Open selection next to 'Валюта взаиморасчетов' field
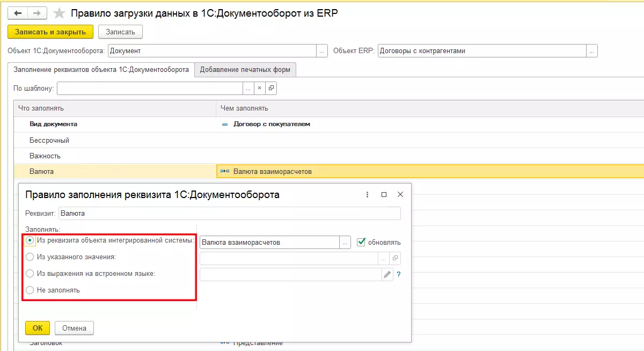This screenshot has width=644, height=351. (345, 242)
